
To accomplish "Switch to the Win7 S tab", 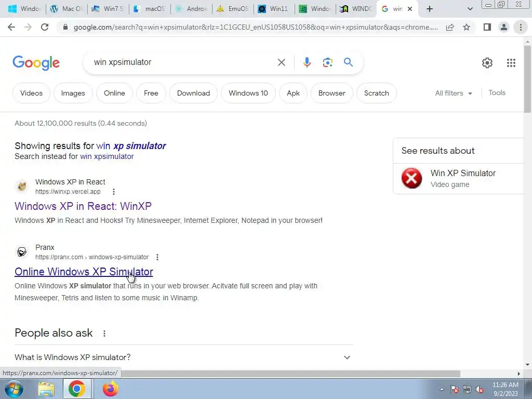I will 108,9.
